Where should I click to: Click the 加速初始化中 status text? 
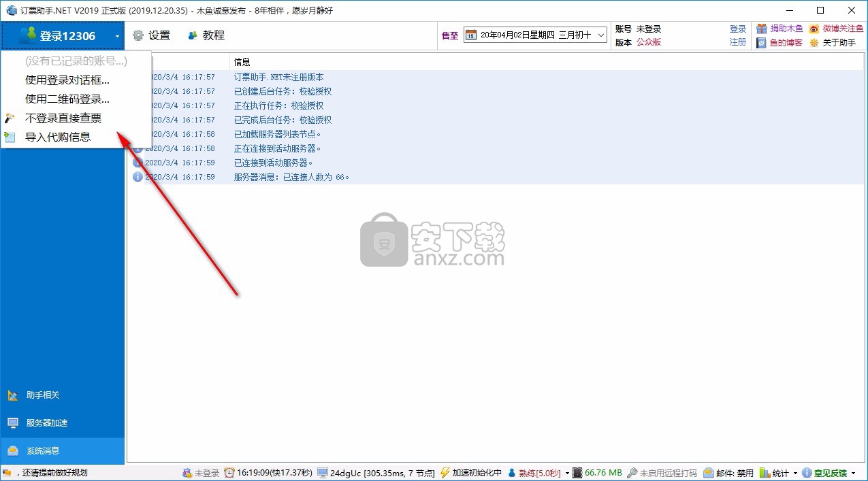pos(477,473)
